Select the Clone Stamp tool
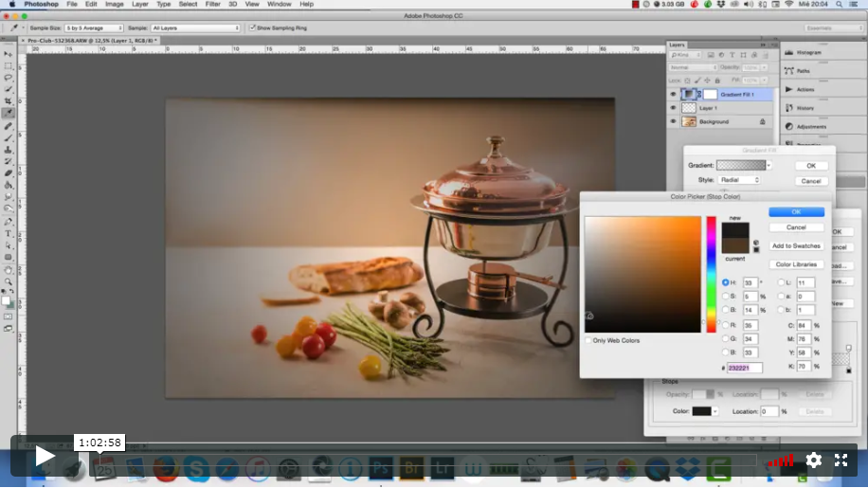Image resolution: width=868 pixels, height=488 pixels. point(8,150)
